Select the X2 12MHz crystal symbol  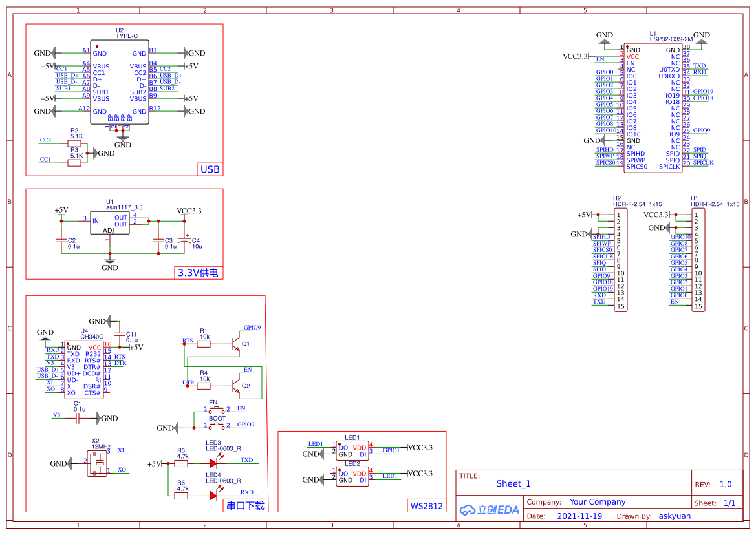(x=98, y=463)
